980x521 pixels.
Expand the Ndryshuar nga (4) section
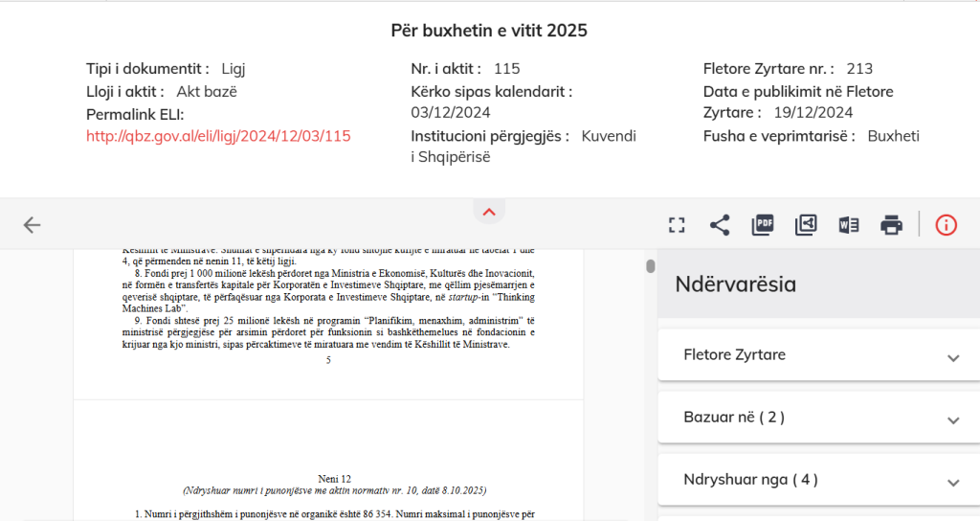point(952,482)
